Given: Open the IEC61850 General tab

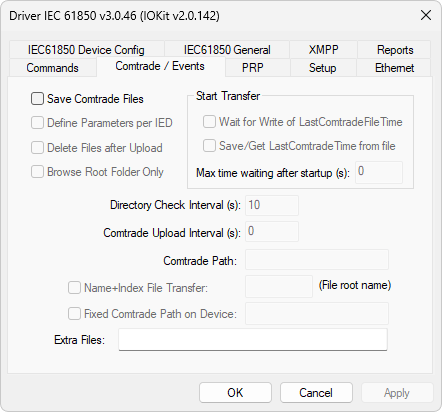Looking at the screenshot, I should (x=227, y=50).
